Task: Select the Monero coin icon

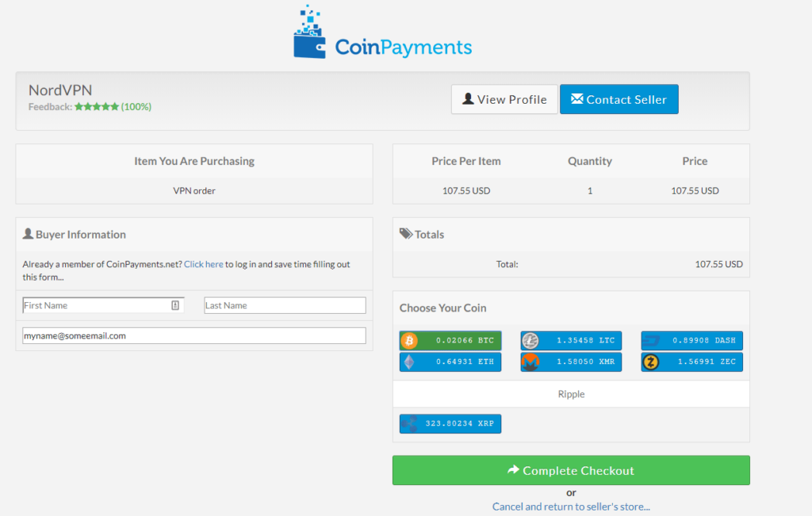Action: (530, 361)
